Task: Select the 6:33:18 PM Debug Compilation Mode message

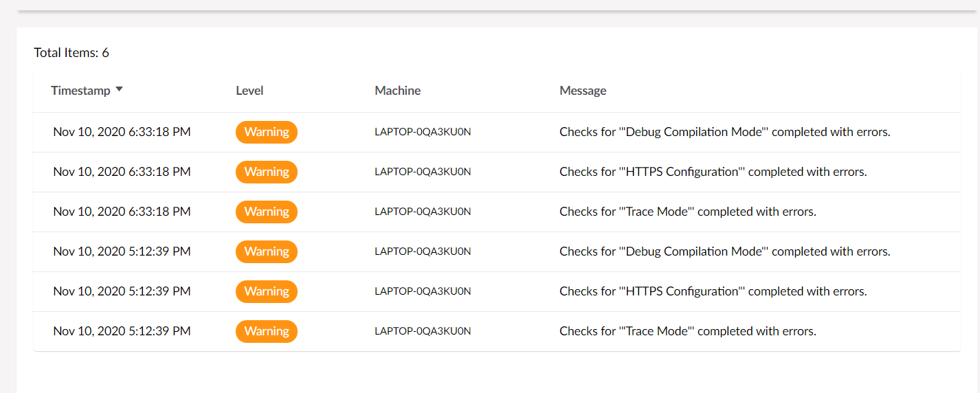Action: (x=724, y=132)
